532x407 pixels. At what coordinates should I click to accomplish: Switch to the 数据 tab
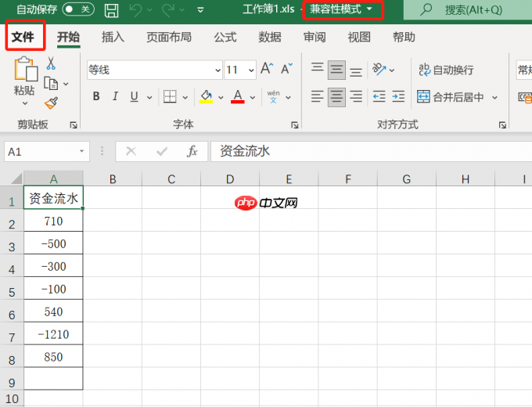pos(270,37)
